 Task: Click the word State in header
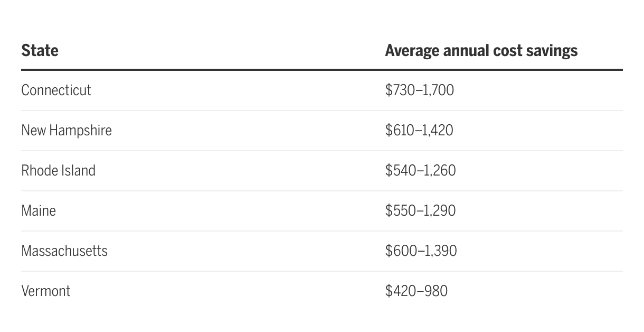(x=40, y=51)
